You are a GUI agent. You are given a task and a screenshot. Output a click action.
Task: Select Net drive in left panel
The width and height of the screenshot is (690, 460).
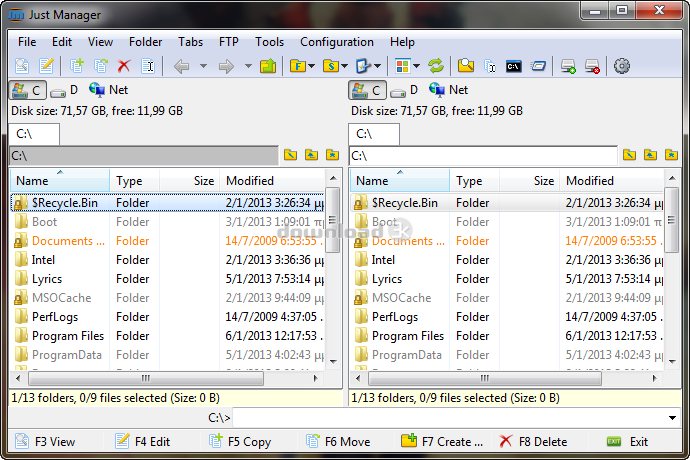(x=108, y=90)
